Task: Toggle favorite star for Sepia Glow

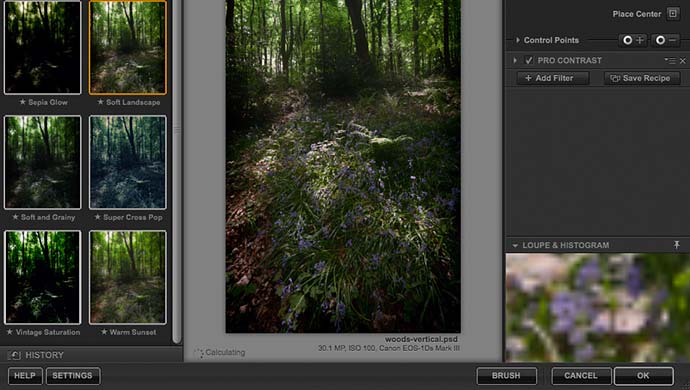Action: [22, 102]
